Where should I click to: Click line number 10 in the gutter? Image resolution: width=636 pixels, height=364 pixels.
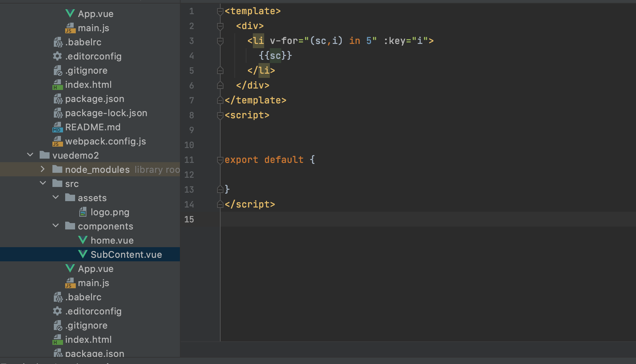pyautogui.click(x=189, y=145)
